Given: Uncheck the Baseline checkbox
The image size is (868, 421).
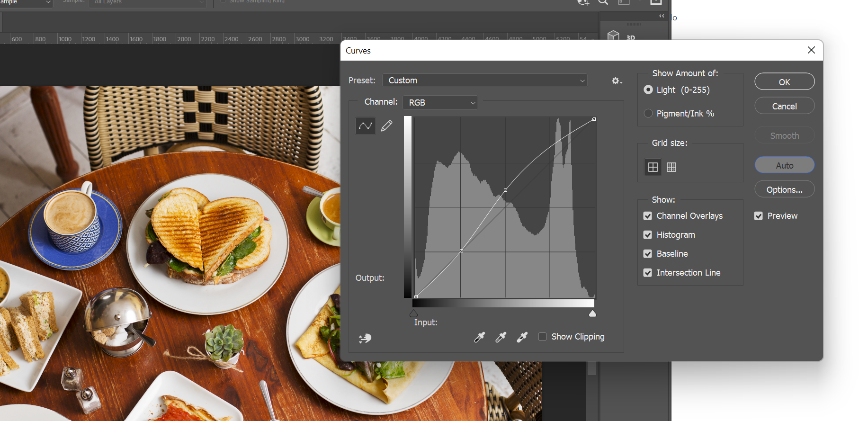Looking at the screenshot, I should (648, 254).
